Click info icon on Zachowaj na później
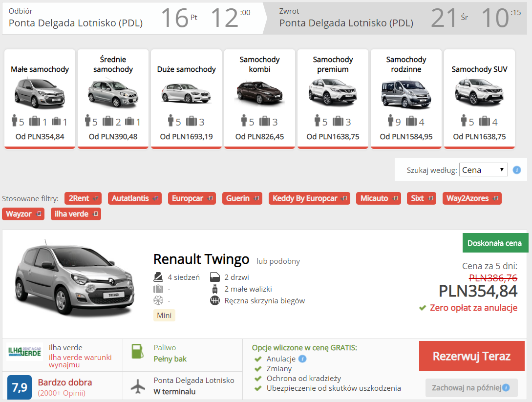This screenshot has width=532, height=402. pyautogui.click(x=506, y=387)
